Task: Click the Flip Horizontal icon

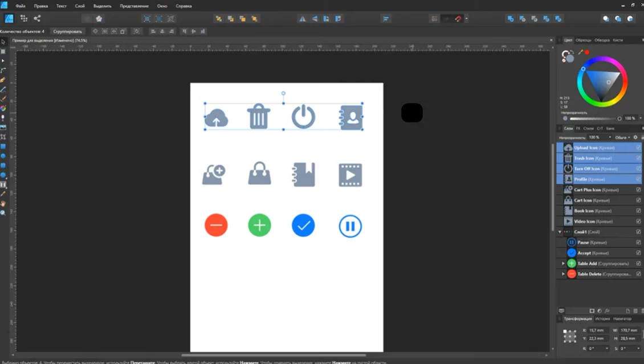Action: [x=302, y=18]
